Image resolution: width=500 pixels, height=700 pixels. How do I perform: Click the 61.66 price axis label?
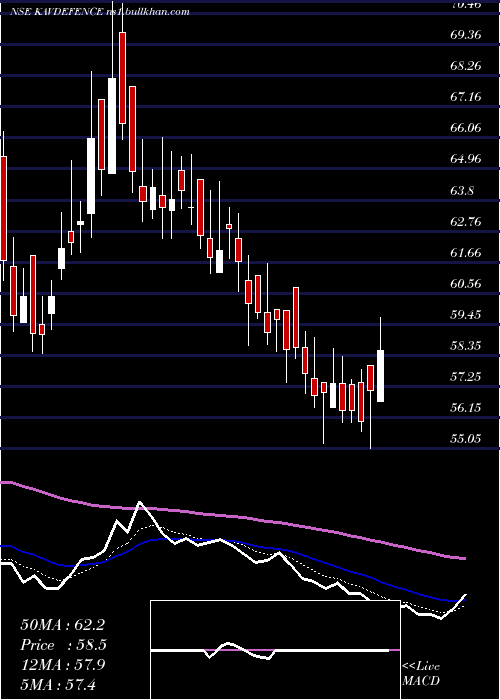click(466, 253)
